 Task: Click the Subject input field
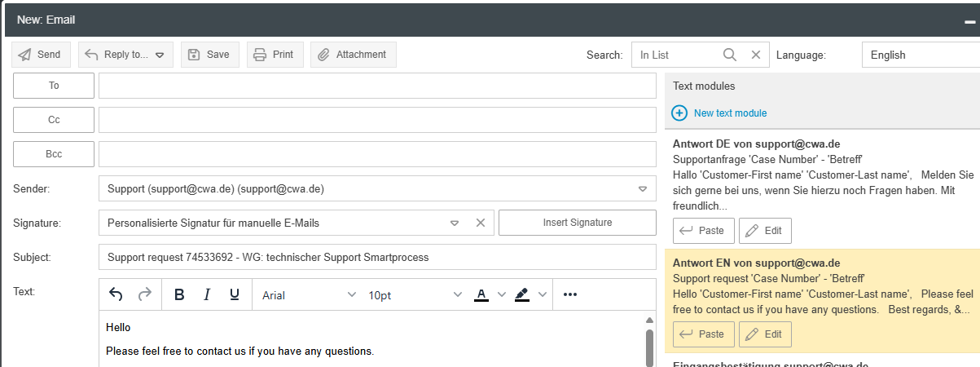click(377, 257)
